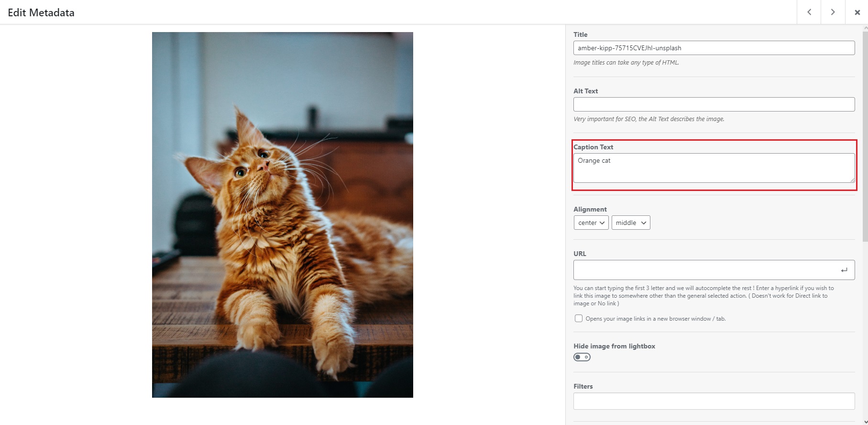Advance to the next image with the right chevron
Image resolution: width=868 pixels, height=425 pixels.
coord(833,12)
